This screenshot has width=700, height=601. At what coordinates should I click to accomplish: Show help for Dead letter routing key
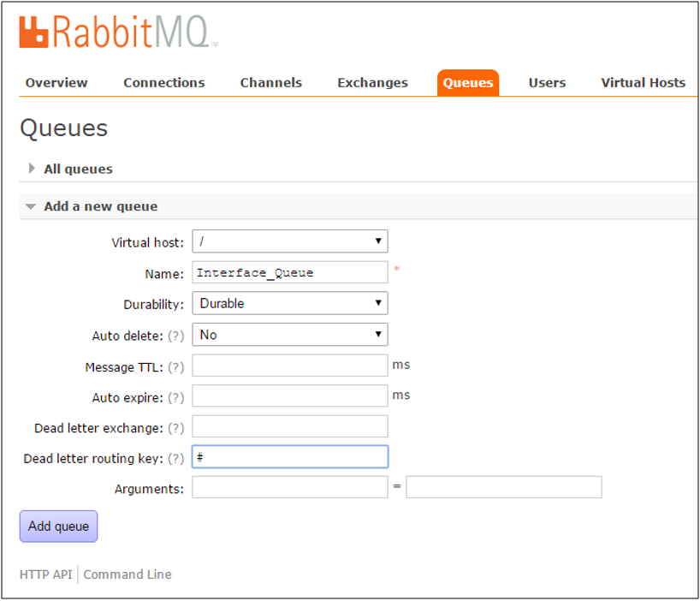(176, 458)
